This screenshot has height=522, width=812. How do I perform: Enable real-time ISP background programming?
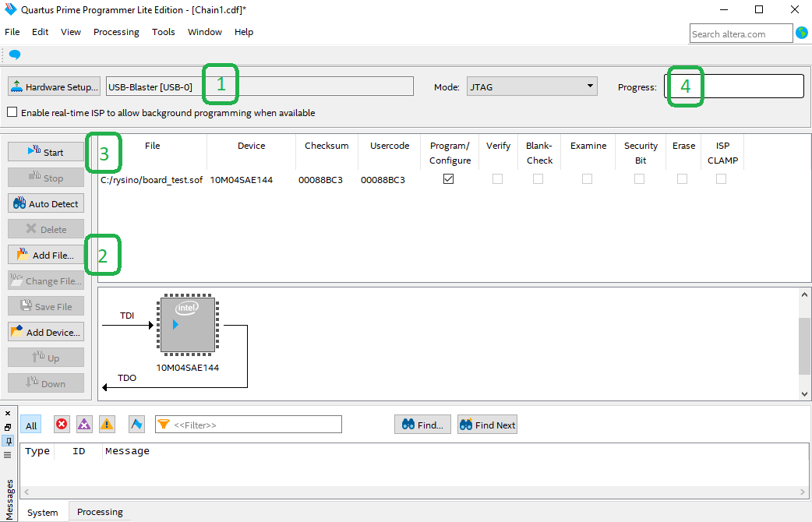[x=12, y=112]
